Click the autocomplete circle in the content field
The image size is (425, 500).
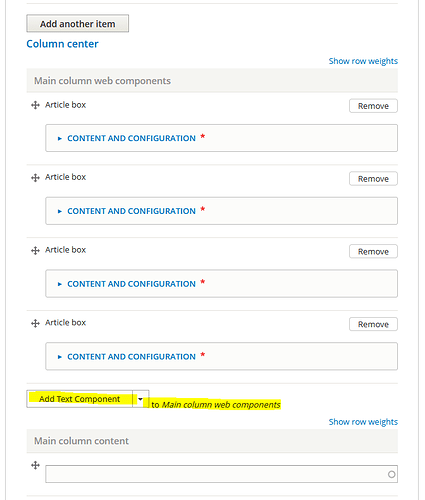[x=392, y=474]
